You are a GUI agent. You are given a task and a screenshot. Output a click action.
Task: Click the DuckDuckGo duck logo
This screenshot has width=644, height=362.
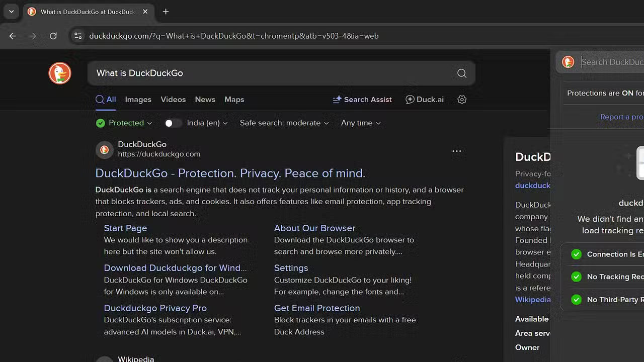tap(60, 73)
